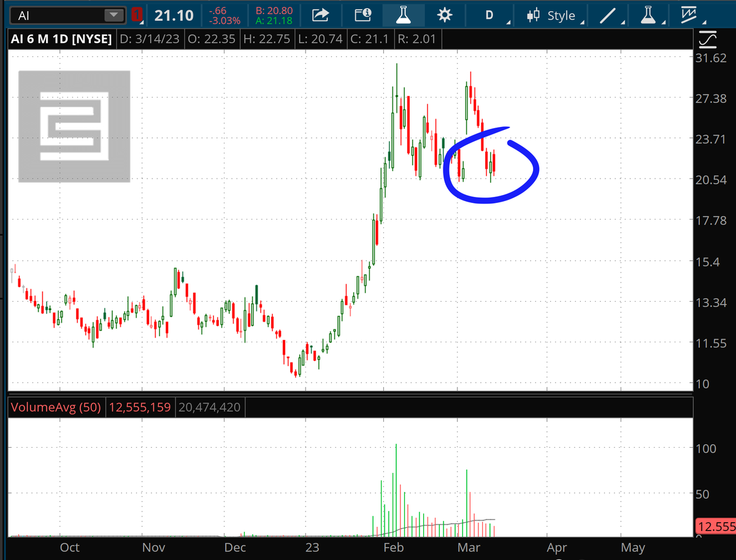Click the Oct label on time axis
736x560 pixels.
[69, 547]
